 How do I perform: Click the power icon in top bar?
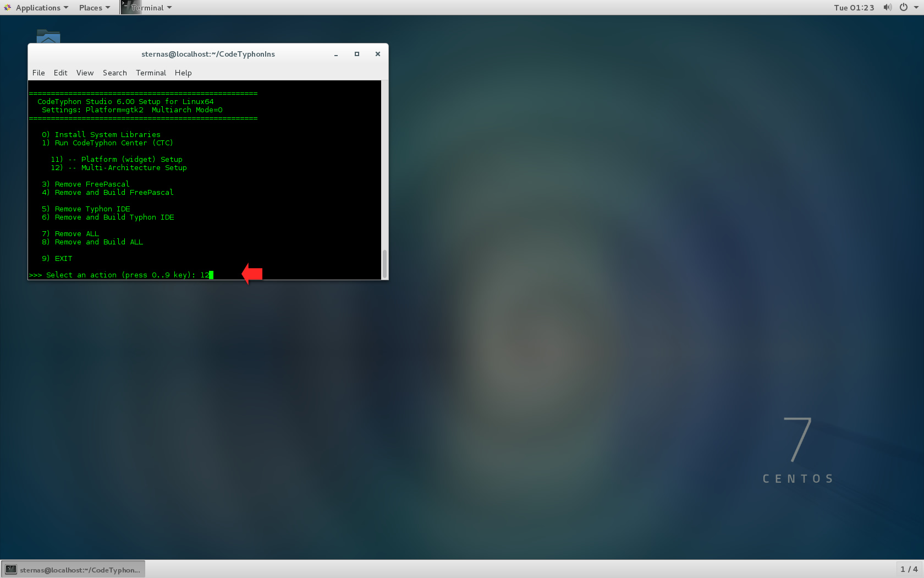(x=903, y=7)
